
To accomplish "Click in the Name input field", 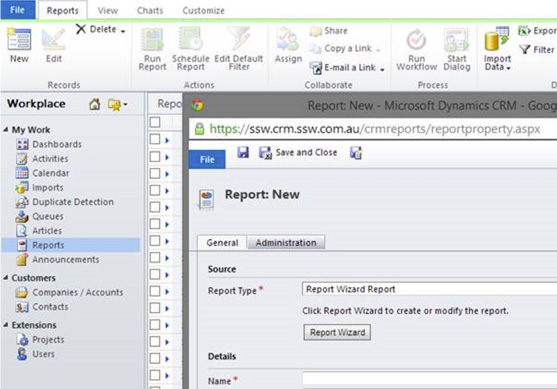I will point(429,379).
